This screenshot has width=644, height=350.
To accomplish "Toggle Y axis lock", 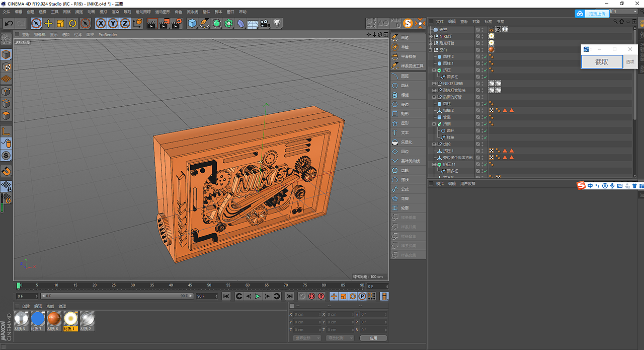I will pos(113,23).
